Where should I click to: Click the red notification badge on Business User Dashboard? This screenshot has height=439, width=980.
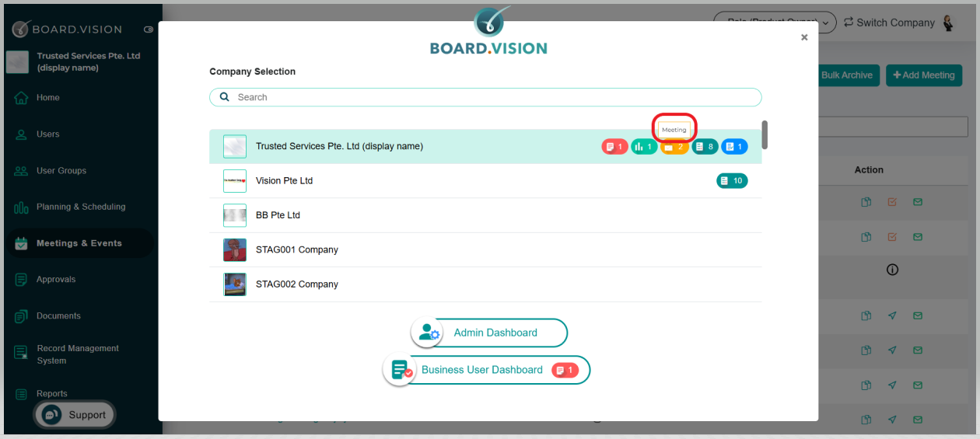pos(565,370)
